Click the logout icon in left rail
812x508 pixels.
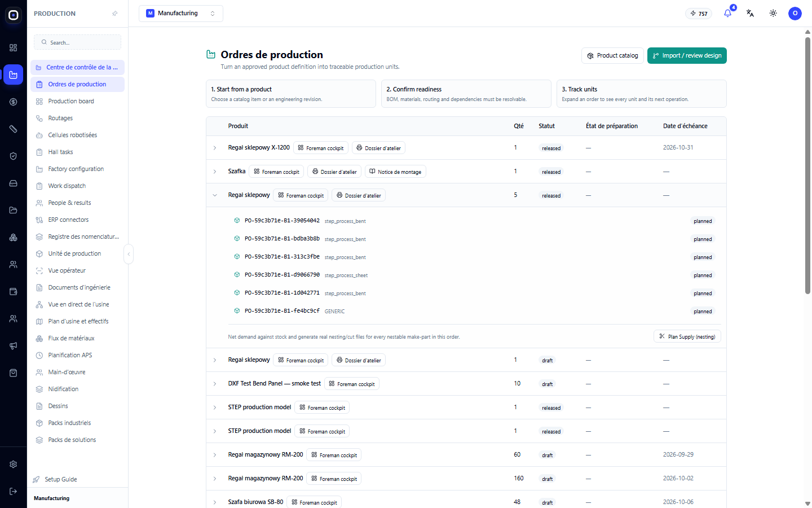[x=14, y=492]
